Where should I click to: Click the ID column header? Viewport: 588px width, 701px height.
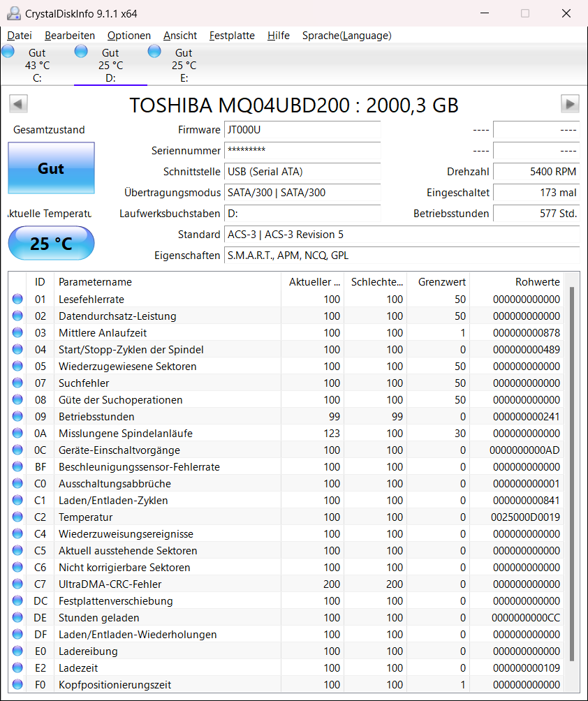[x=40, y=281]
